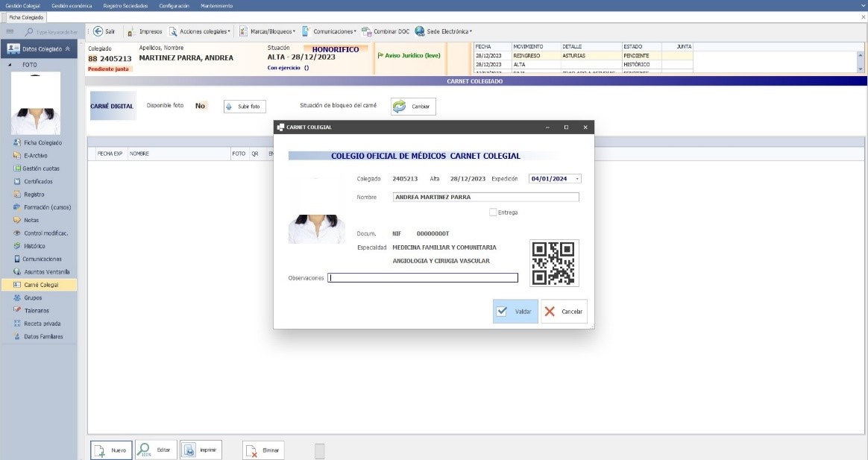Screen dimensions: 868x460
Task: Click the Salir back-arrow icon
Action: click(98, 31)
